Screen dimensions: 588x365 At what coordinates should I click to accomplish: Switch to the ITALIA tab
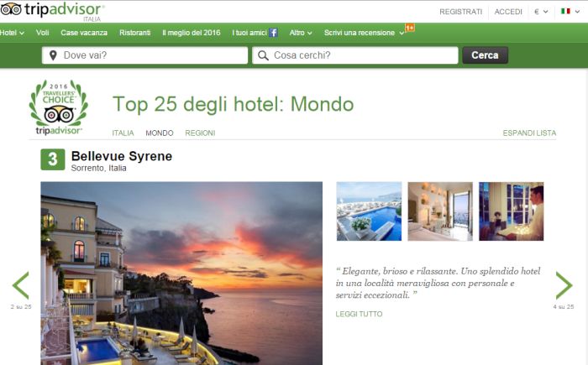pyautogui.click(x=123, y=133)
